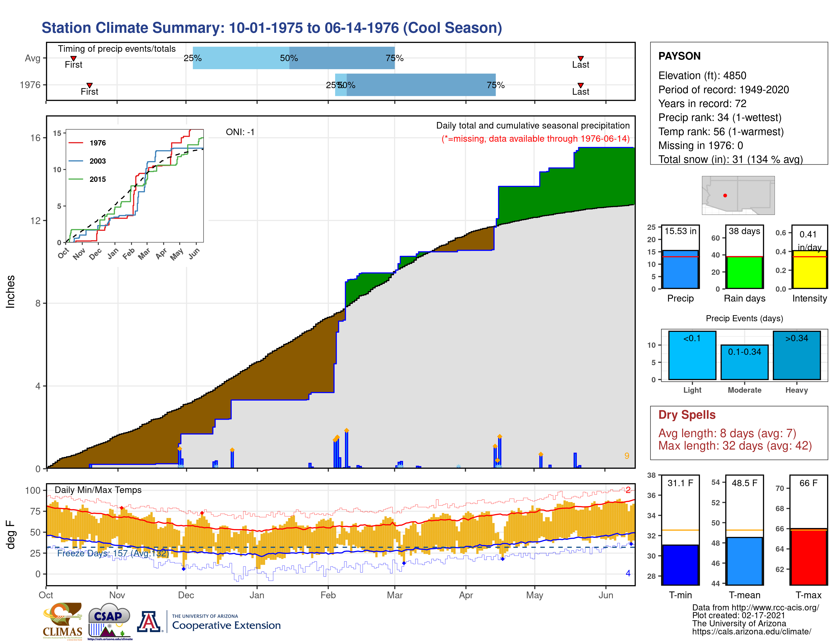The image size is (834, 644).
Task: Click the PAYSON station name
Action: [x=679, y=56]
